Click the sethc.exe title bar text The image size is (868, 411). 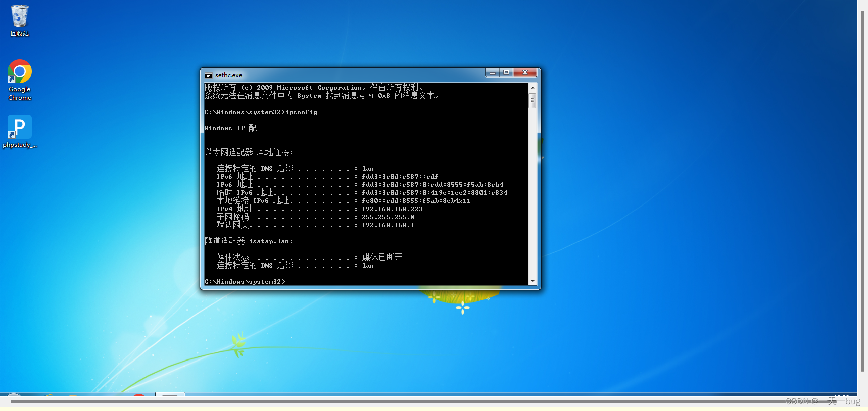click(x=228, y=75)
